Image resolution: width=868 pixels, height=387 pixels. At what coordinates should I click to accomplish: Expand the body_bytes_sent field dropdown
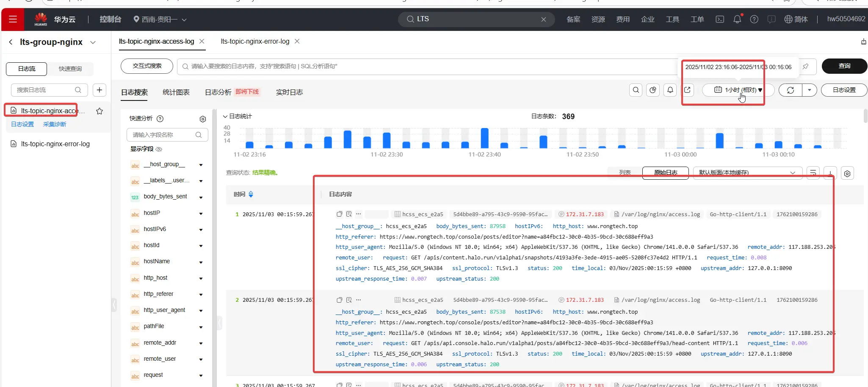coord(201,197)
